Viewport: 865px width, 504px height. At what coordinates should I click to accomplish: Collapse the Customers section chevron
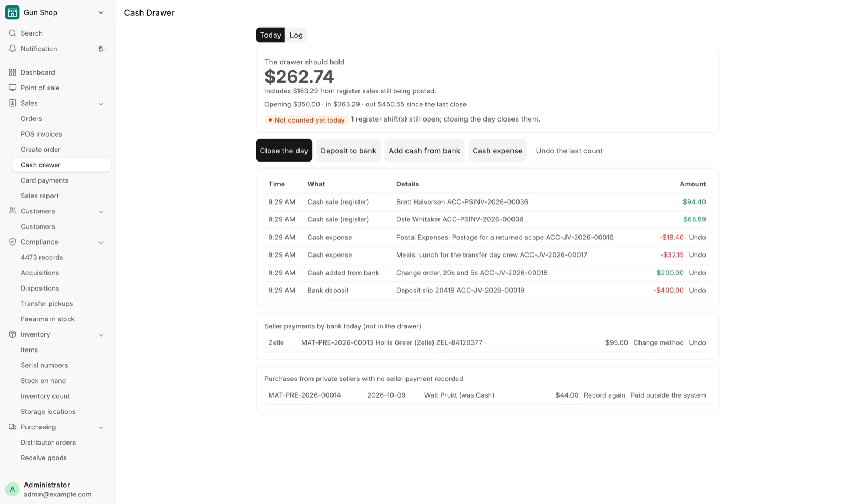[101, 212]
